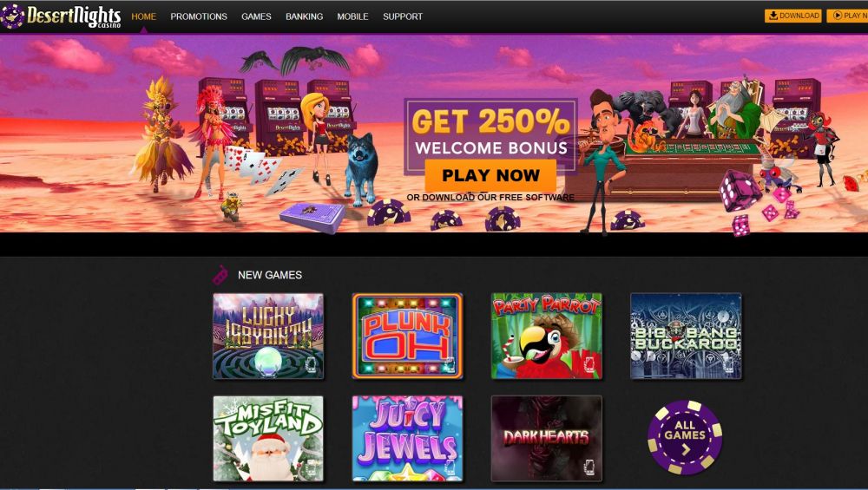
Task: Click the play icon on the top-right button
Action: tap(837, 16)
